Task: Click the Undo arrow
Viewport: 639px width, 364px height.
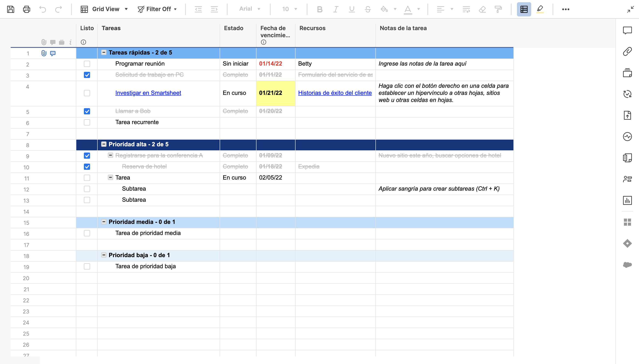Action: pos(43,9)
